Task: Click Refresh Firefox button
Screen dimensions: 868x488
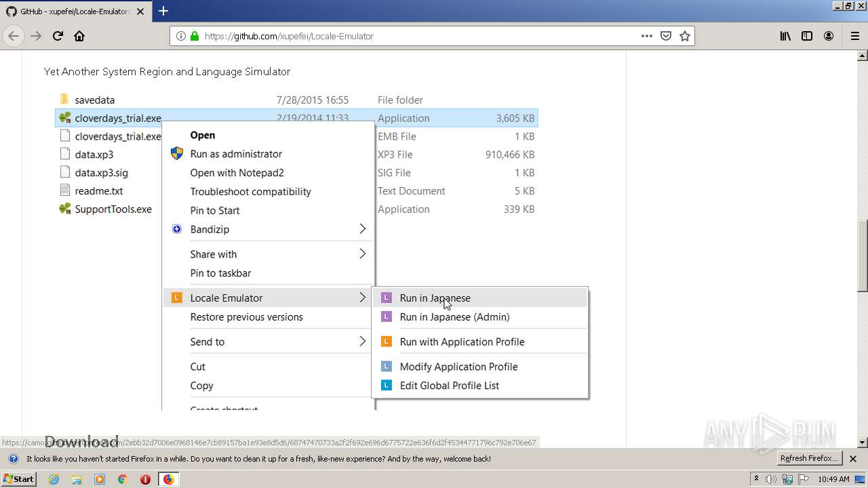Action: point(809,458)
